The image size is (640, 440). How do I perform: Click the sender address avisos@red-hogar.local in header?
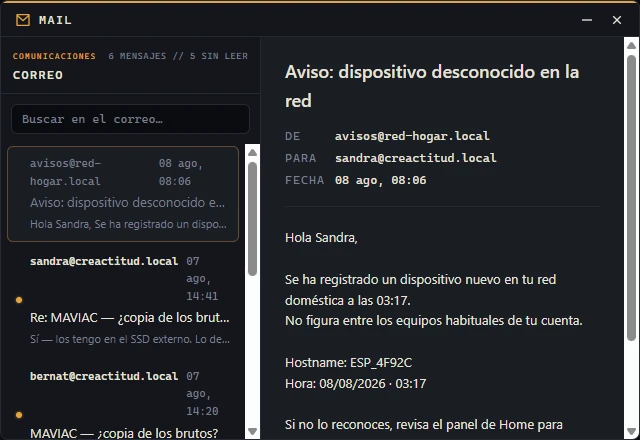click(412, 136)
